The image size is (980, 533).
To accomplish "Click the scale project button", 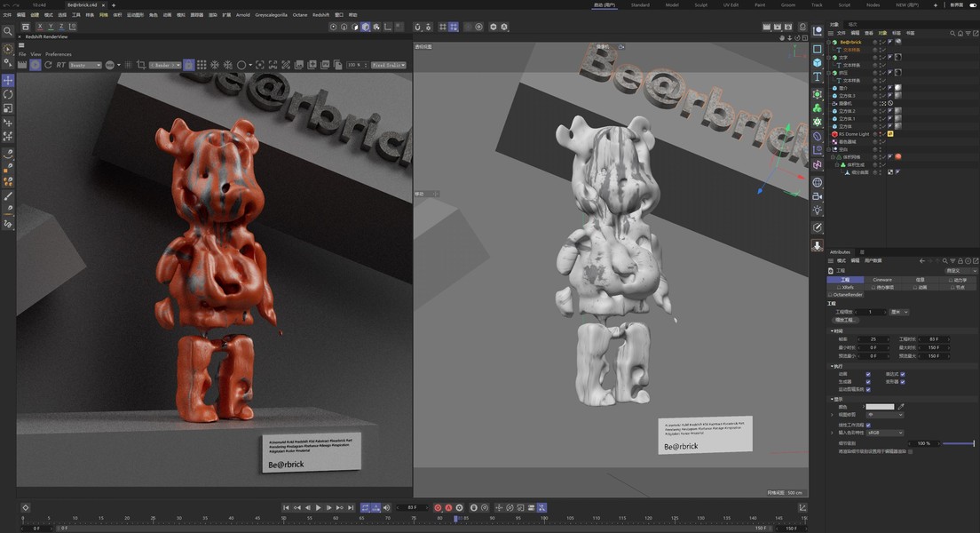I will 844,320.
